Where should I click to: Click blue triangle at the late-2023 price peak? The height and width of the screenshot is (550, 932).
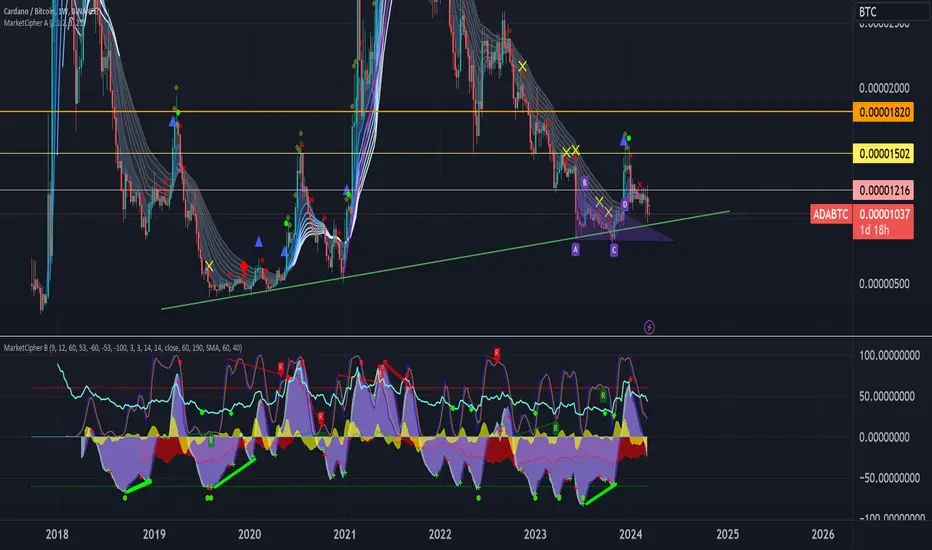click(623, 140)
